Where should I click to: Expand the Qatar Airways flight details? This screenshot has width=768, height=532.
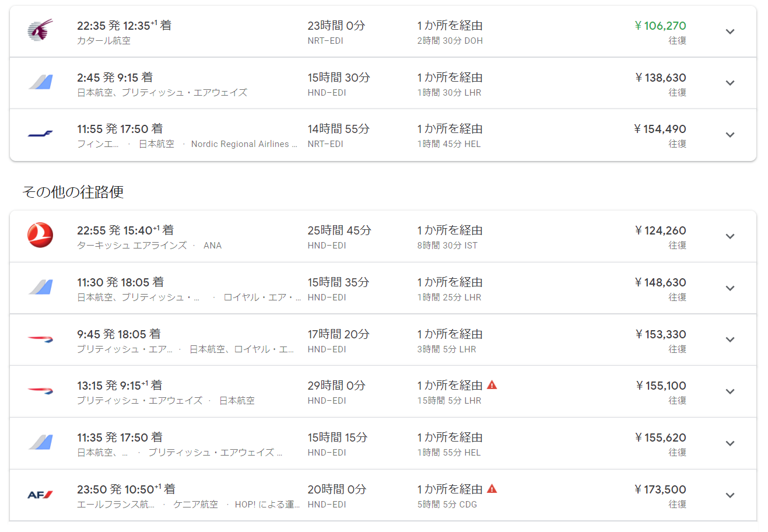[730, 32]
